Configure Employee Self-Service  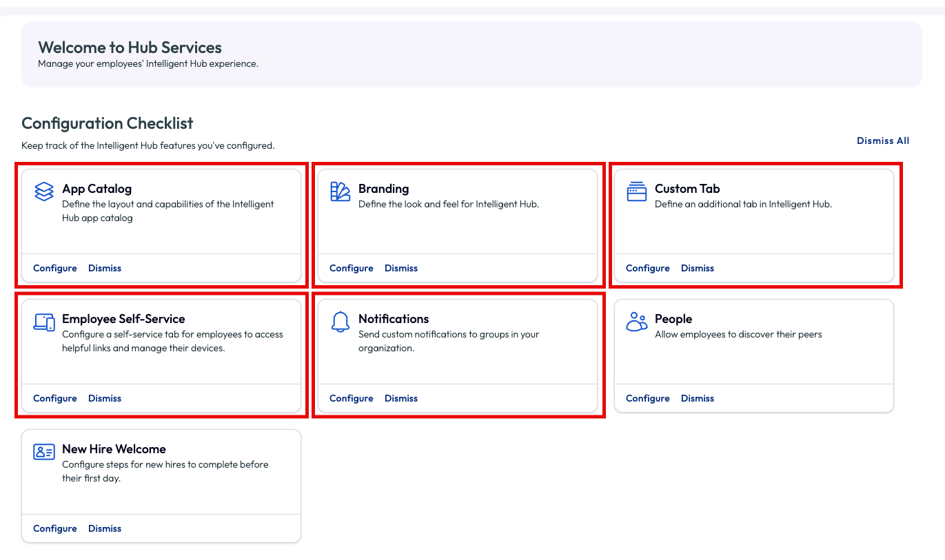point(55,398)
